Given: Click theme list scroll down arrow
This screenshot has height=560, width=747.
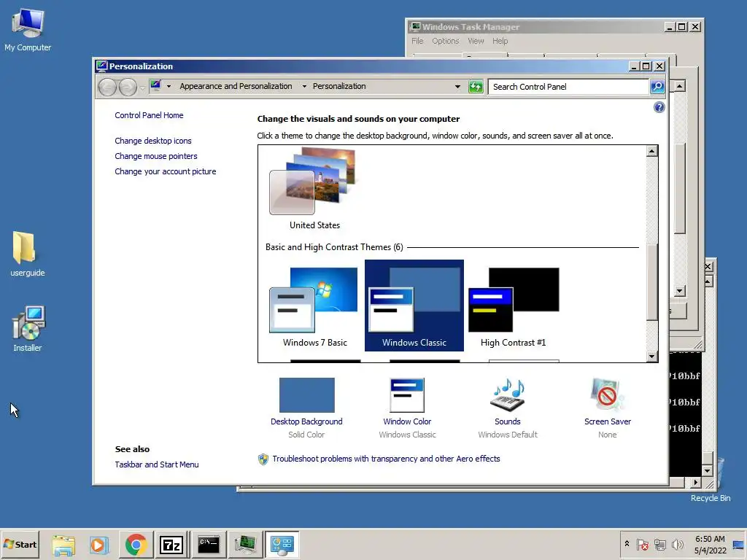Looking at the screenshot, I should tap(651, 356).
